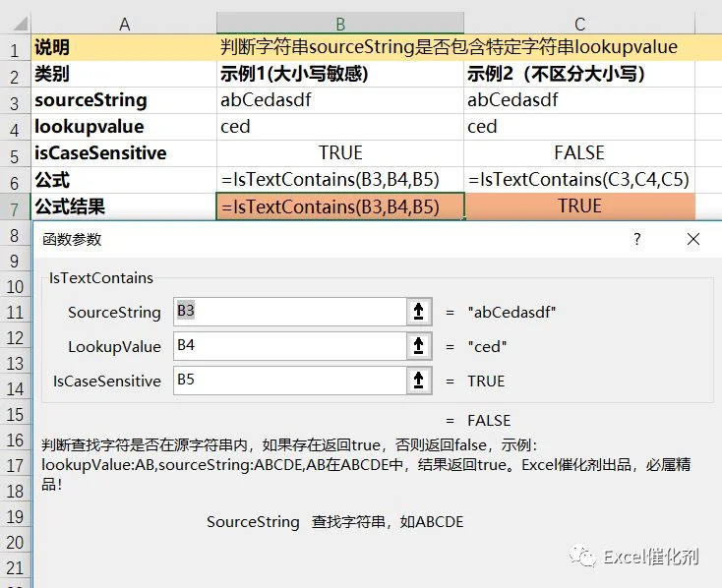Click cell A5 labeled isCaseSensitive
722x588 pixels.
point(124,153)
